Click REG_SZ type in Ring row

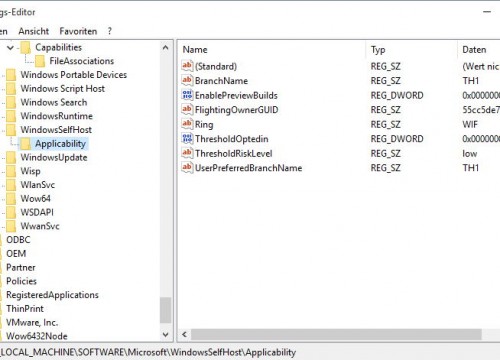pos(386,124)
